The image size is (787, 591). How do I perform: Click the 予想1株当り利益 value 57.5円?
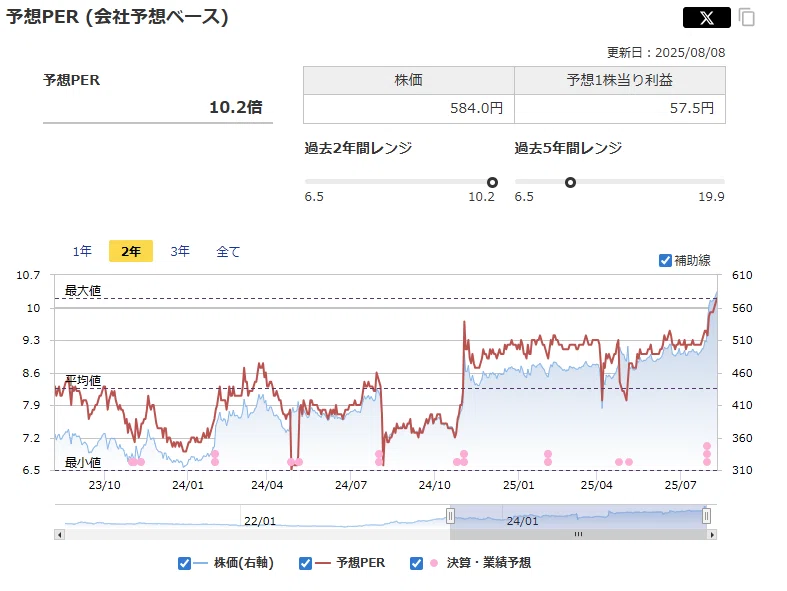(692, 108)
